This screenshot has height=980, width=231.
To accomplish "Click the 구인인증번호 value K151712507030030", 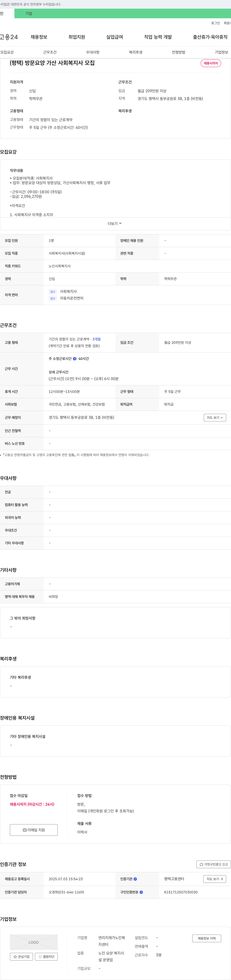I will (181, 892).
